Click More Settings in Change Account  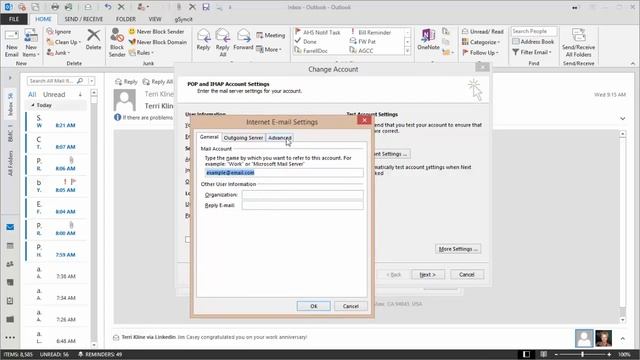pyautogui.click(x=458, y=249)
